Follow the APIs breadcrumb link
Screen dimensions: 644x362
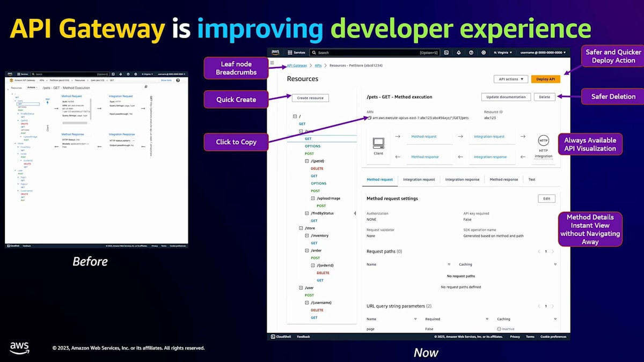[318, 65]
